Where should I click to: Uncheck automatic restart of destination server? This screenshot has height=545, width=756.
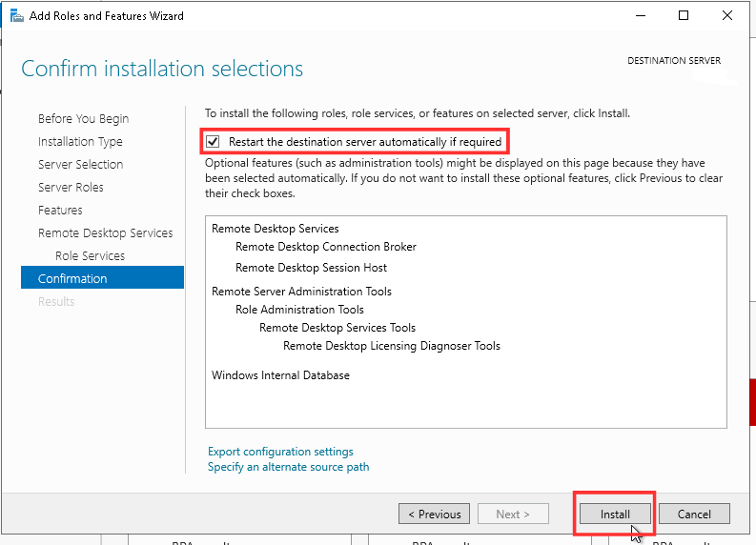[x=213, y=142]
